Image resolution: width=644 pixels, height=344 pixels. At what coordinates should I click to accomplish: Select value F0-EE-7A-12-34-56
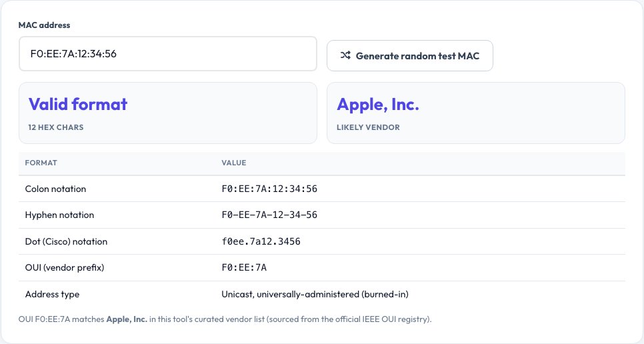[x=269, y=215]
